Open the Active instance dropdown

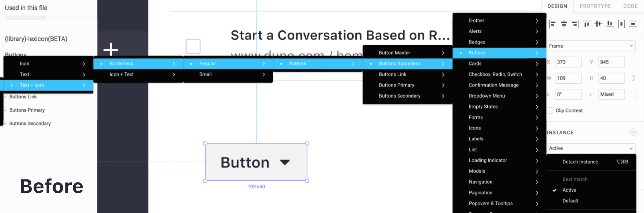[x=591, y=148]
